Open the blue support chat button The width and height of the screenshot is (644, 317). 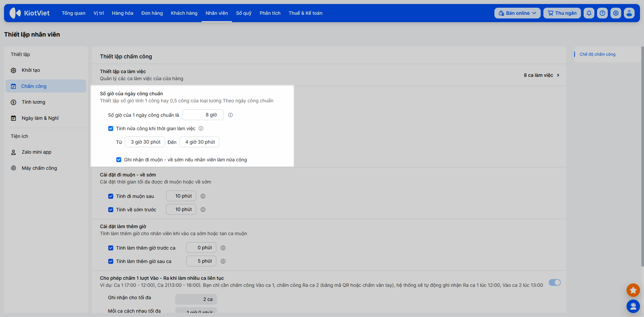pyautogui.click(x=633, y=306)
